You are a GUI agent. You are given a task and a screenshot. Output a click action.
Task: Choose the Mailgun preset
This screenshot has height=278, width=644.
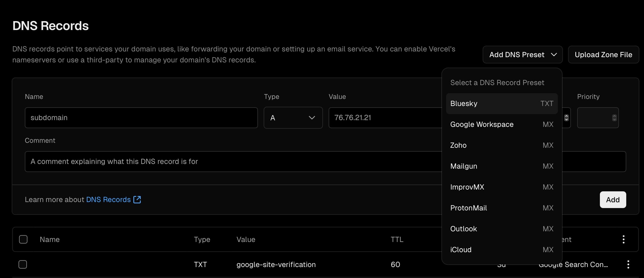click(x=501, y=166)
